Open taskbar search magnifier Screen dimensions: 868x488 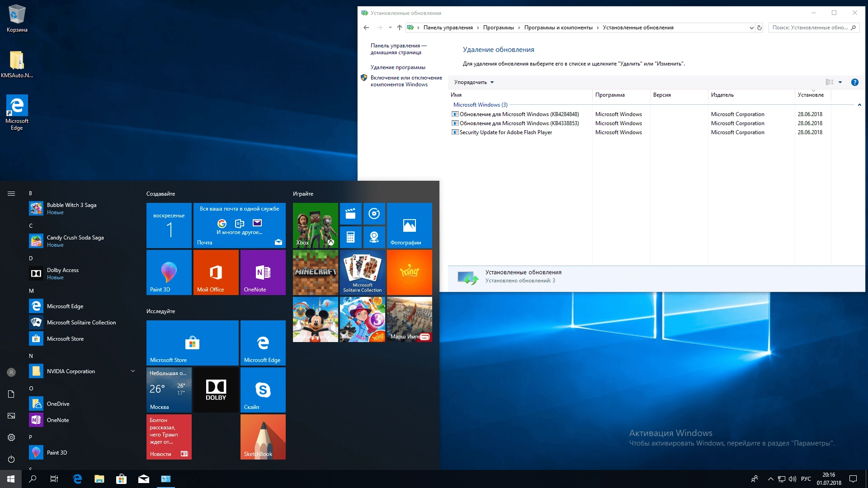[x=33, y=479]
